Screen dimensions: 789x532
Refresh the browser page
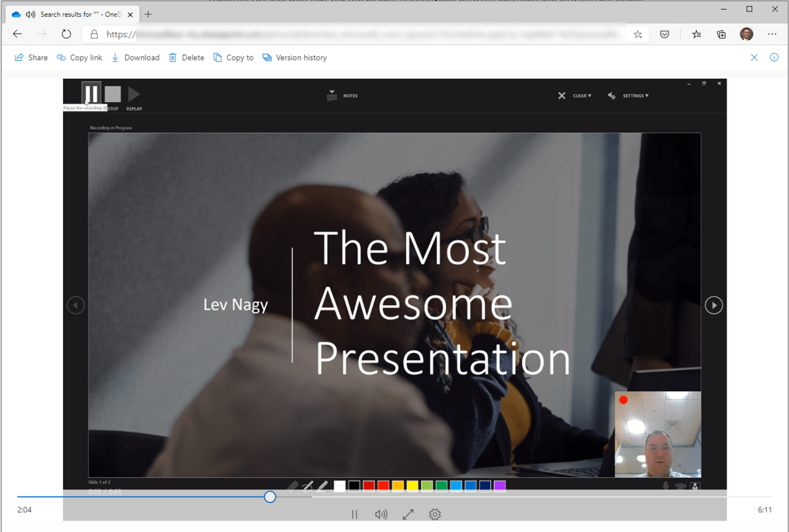[66, 34]
